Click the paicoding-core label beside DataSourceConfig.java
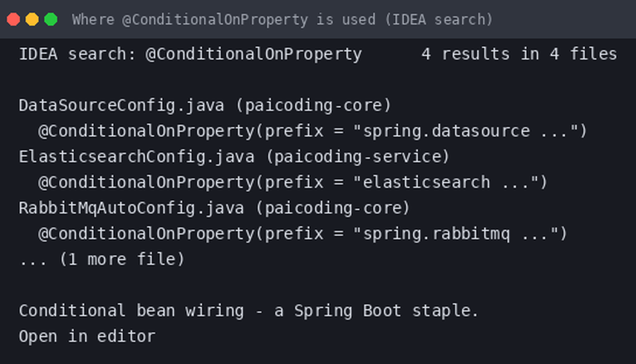The image size is (636, 364). (313, 106)
